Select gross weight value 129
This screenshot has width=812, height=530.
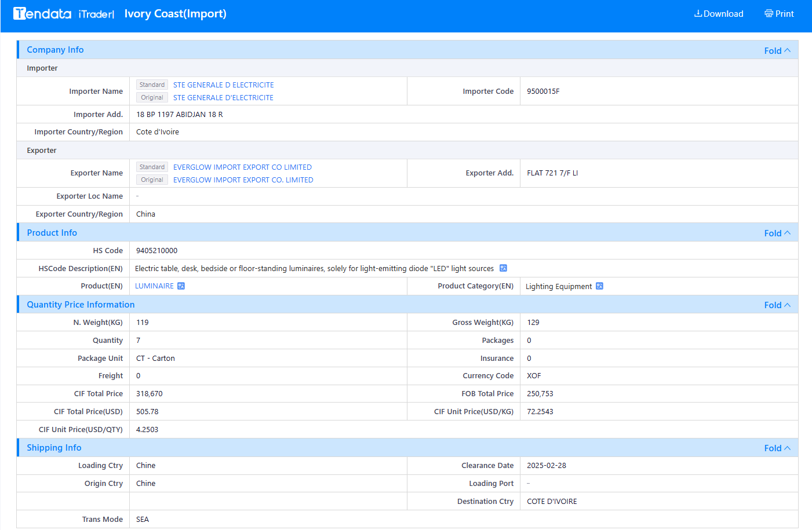[533, 322]
